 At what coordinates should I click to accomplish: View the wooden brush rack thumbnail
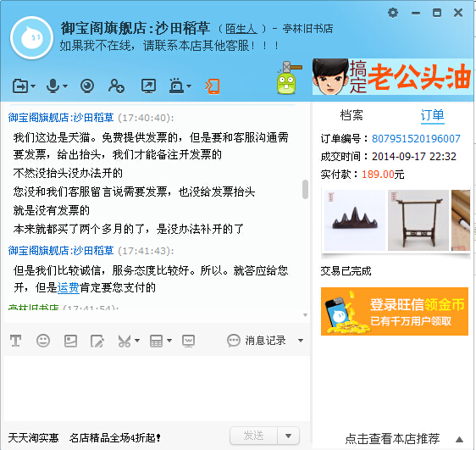(418, 220)
